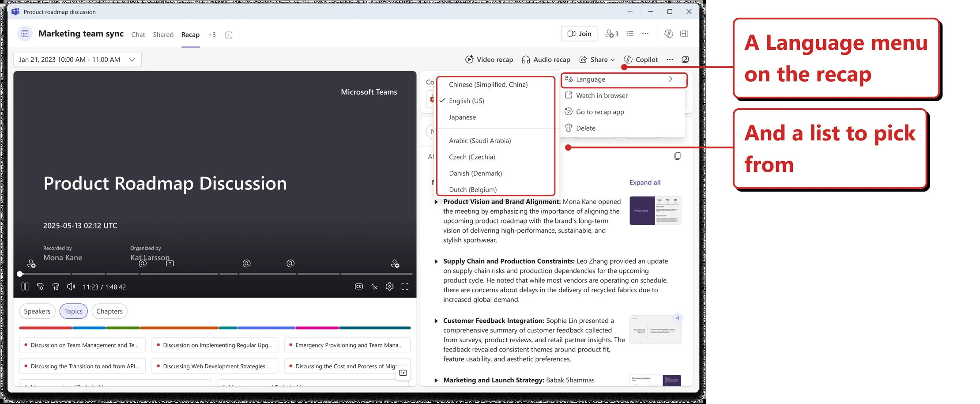
Task: Select the Recap tab
Action: pyautogui.click(x=190, y=35)
